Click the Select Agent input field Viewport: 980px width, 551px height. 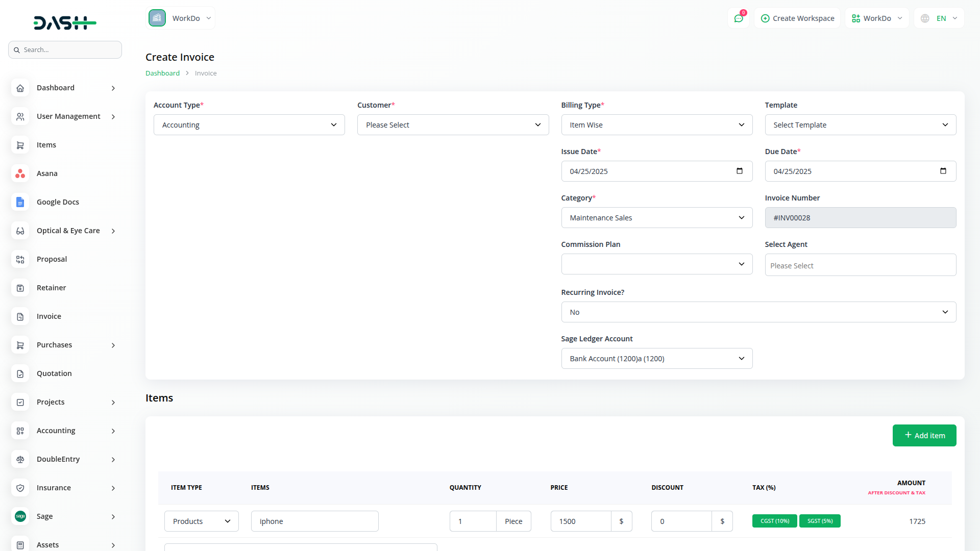pyautogui.click(x=860, y=265)
